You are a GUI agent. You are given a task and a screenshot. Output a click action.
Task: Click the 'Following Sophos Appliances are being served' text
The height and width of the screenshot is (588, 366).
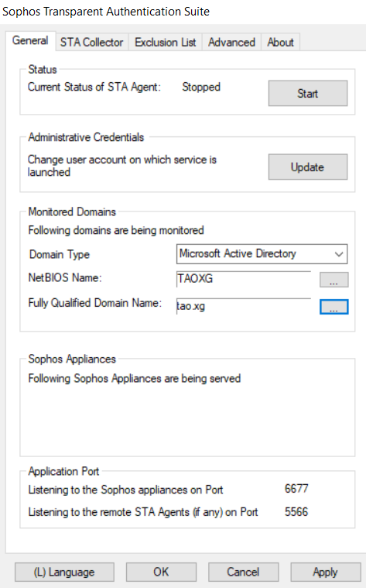click(x=135, y=378)
